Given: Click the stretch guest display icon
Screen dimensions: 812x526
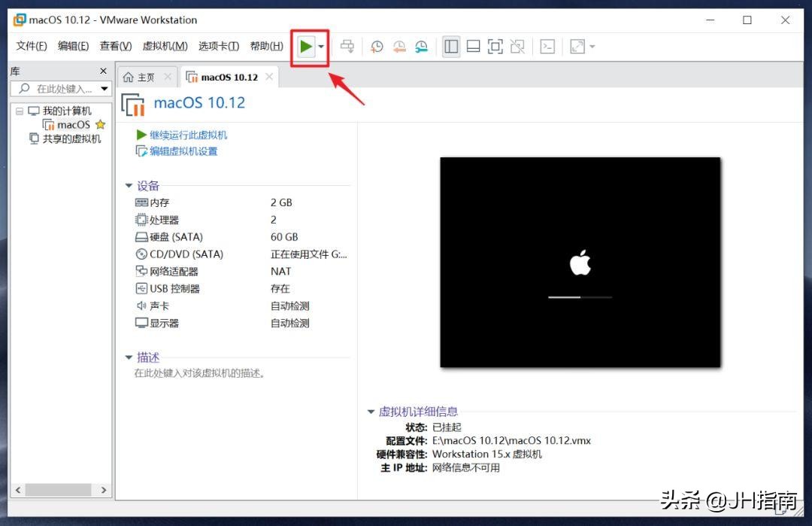Looking at the screenshot, I should [x=577, y=47].
